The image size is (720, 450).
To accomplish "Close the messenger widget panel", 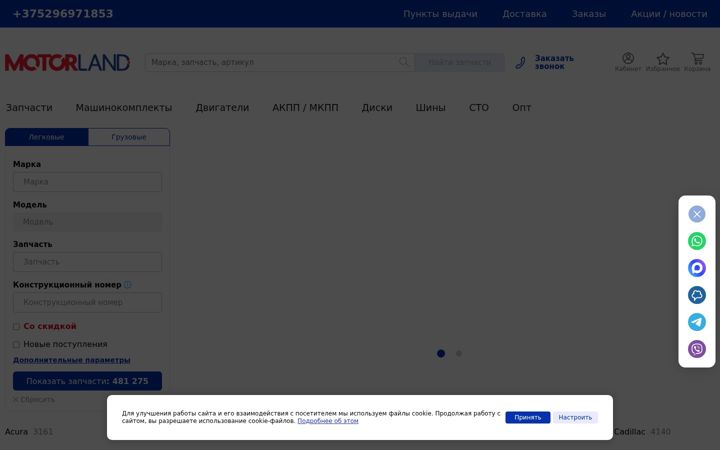I will tap(697, 214).
